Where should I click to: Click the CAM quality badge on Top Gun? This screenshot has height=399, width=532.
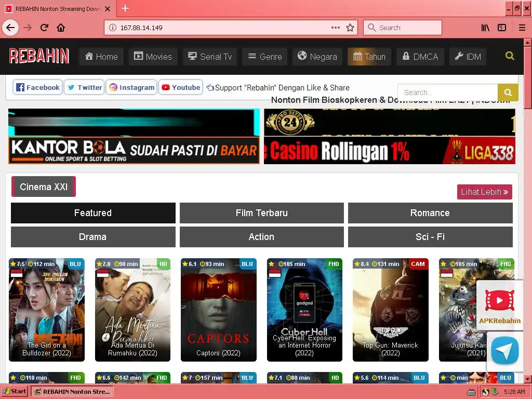(418, 264)
